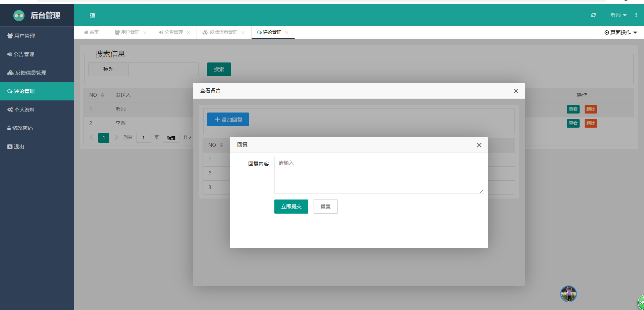
Task: Open 用户管理 in the sidebar
Action: 37,36
